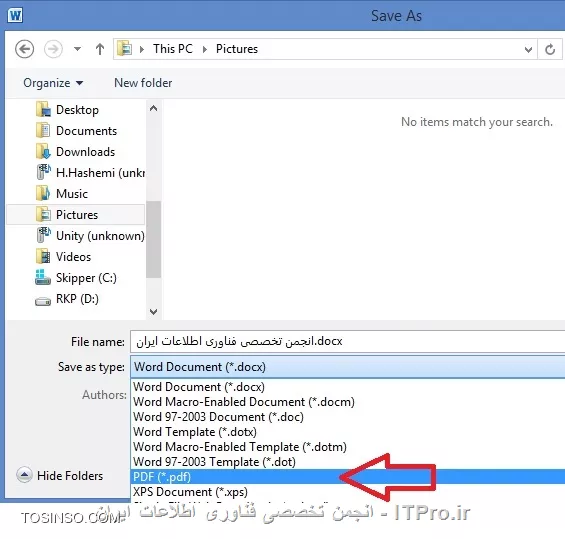Select Unity (unknown) network location
Image resolution: width=565 pixels, height=539 pixels.
click(100, 236)
